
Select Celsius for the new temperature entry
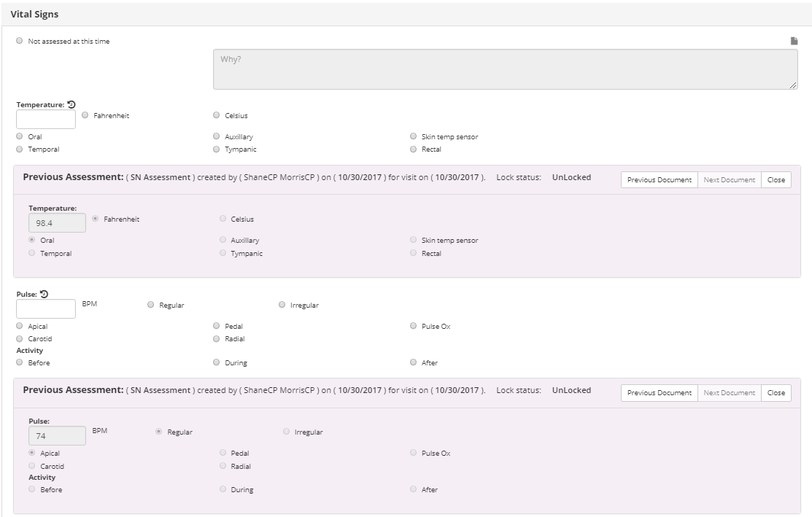point(216,115)
